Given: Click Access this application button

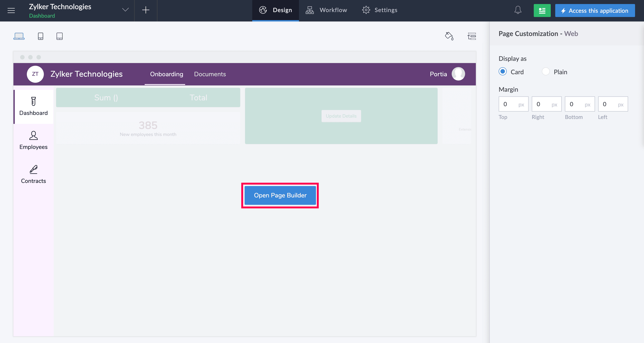Looking at the screenshot, I should [x=595, y=11].
